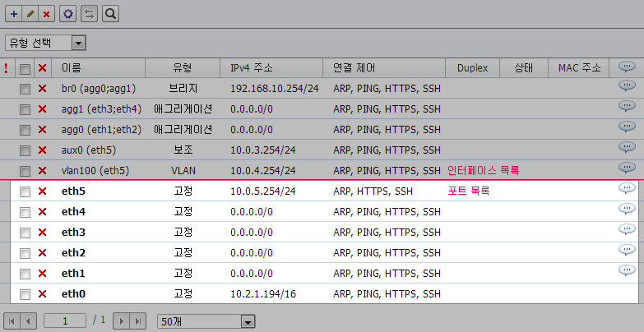Click comment bubble icon for eth3 row
The height and width of the screenshot is (332, 644).
click(627, 229)
